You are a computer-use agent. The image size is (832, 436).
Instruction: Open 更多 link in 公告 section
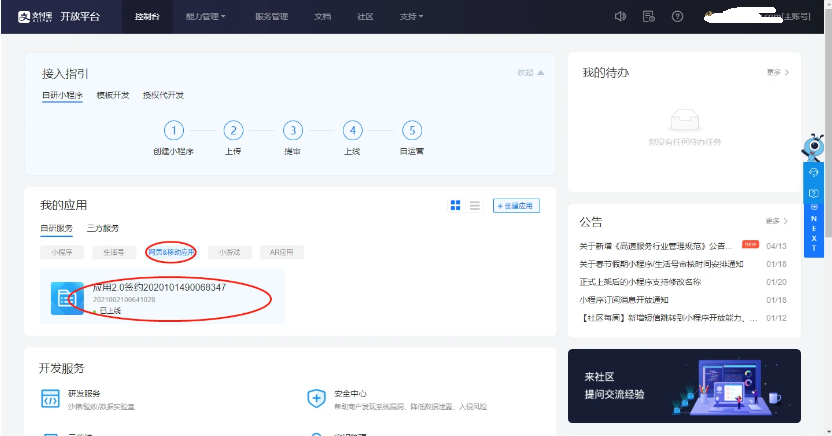[x=777, y=220]
